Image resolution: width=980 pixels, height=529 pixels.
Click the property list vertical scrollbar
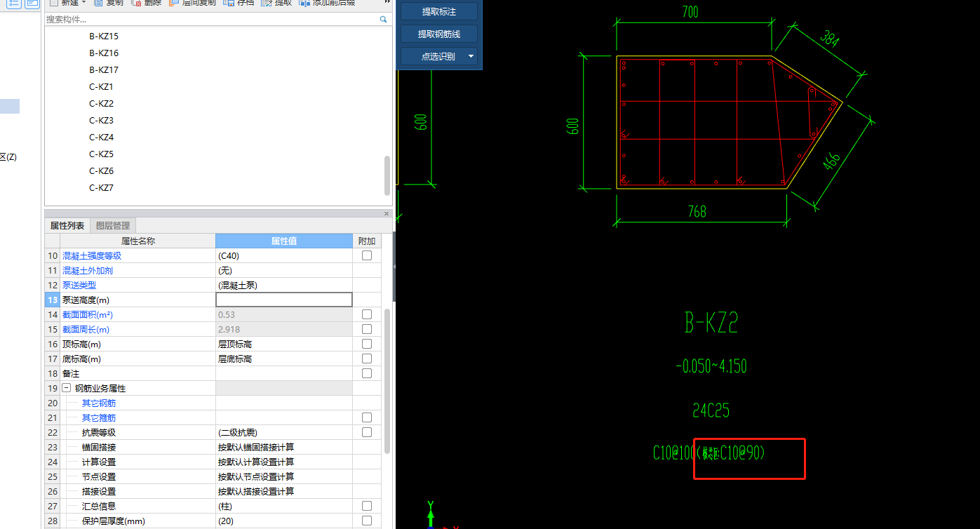(x=387, y=380)
